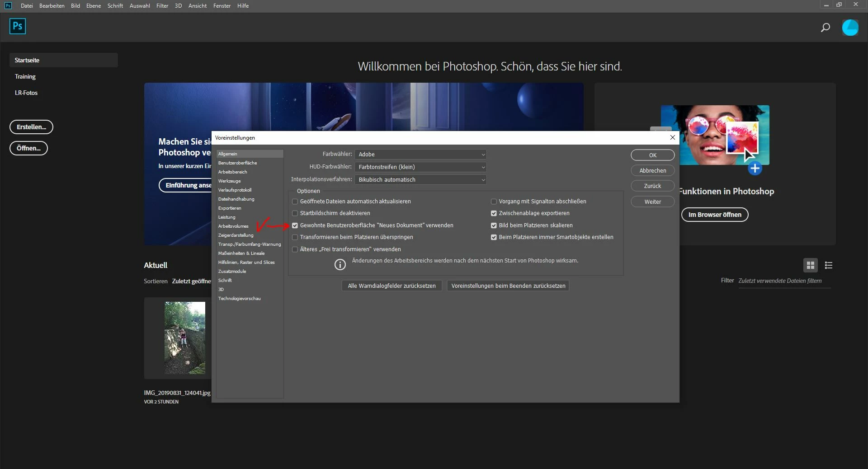Open the Bild menu
Viewport: 868px width, 469px height.
(75, 6)
